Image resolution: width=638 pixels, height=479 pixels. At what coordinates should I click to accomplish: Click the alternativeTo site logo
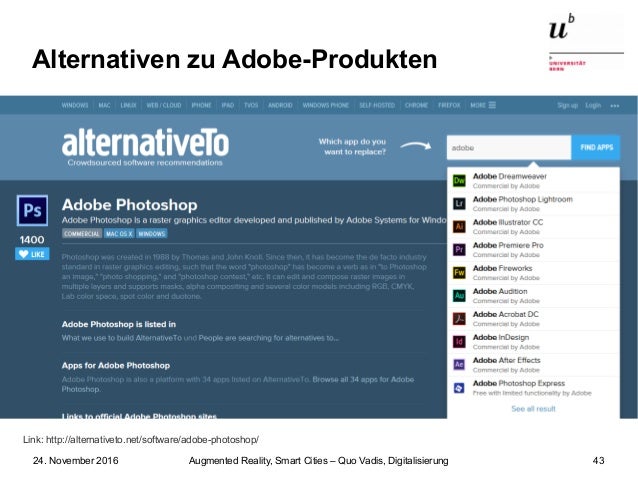click(145, 143)
